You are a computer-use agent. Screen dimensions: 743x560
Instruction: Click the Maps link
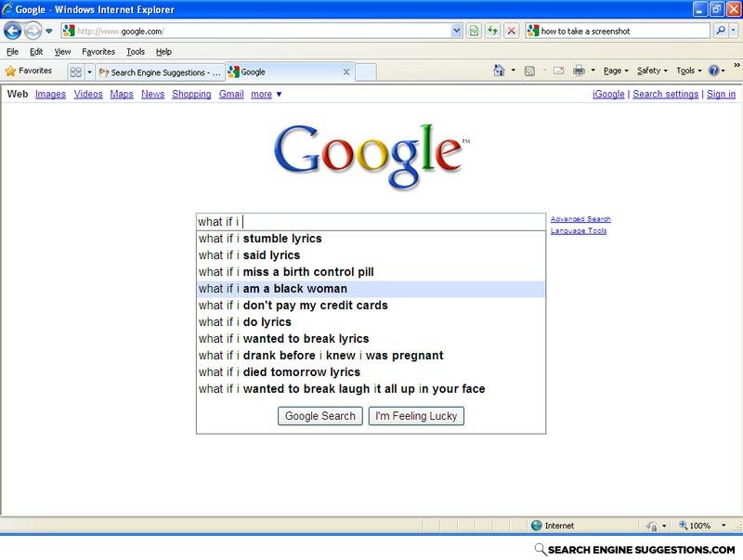[x=122, y=95]
